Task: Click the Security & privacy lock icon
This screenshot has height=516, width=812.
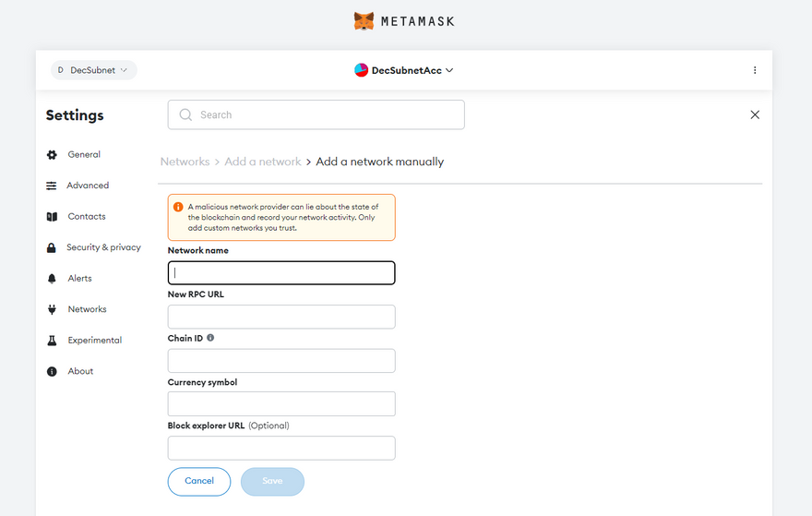Action: coord(52,247)
